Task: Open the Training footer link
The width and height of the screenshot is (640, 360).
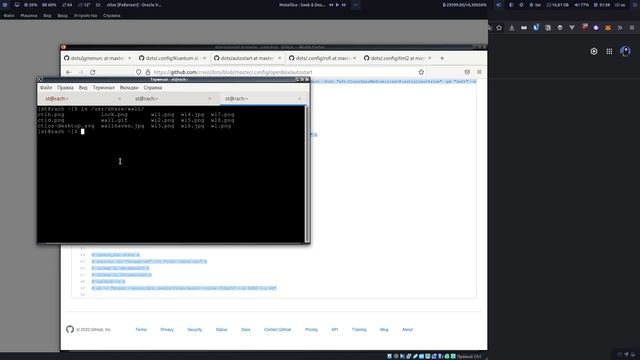Action: 359,329
